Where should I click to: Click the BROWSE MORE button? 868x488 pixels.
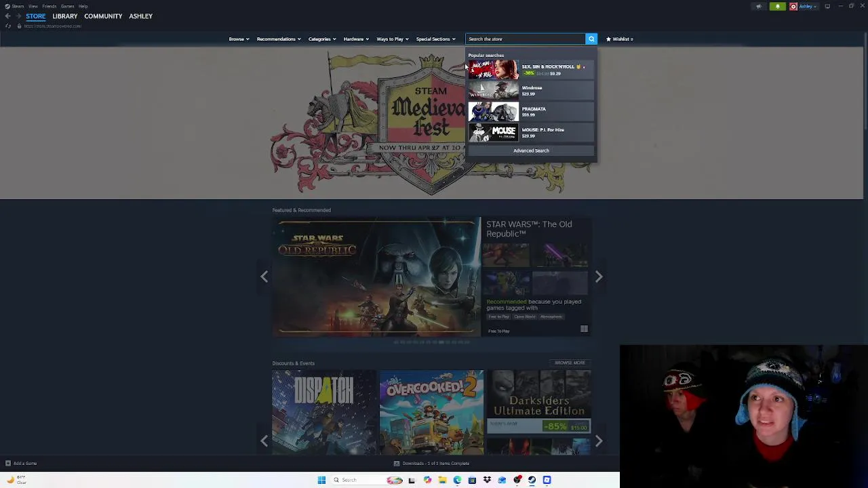(570, 363)
